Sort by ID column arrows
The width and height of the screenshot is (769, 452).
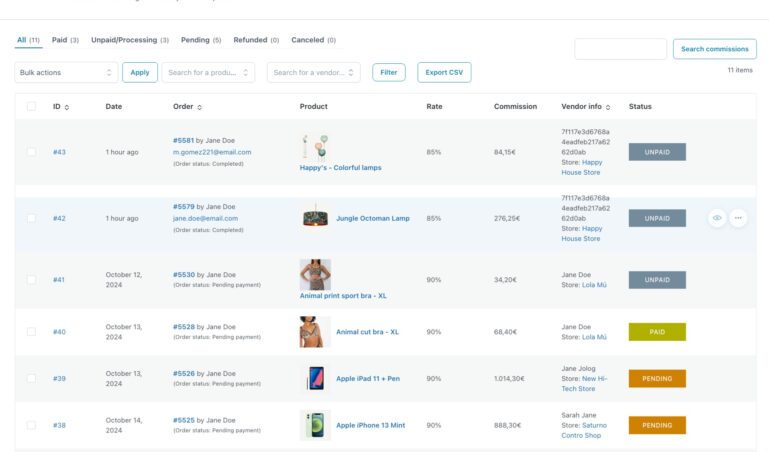(x=71, y=107)
